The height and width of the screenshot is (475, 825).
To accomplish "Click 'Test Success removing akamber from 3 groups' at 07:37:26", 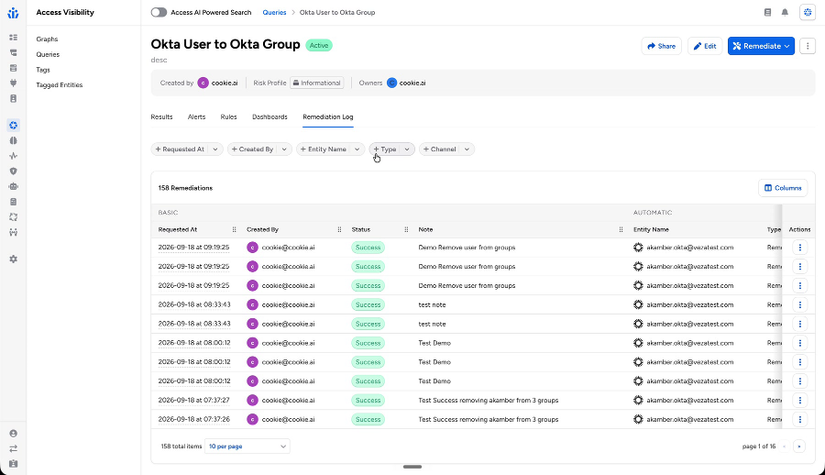I will (488, 419).
